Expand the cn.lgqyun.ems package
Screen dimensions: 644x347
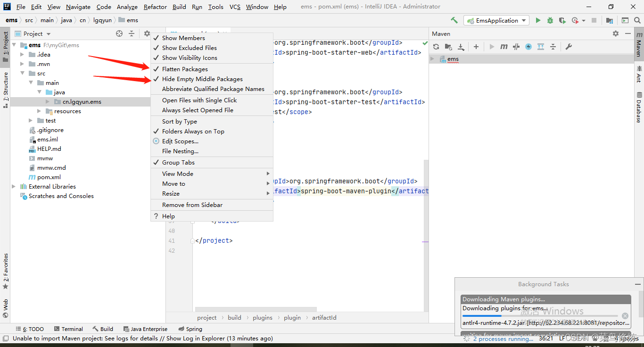(x=48, y=101)
